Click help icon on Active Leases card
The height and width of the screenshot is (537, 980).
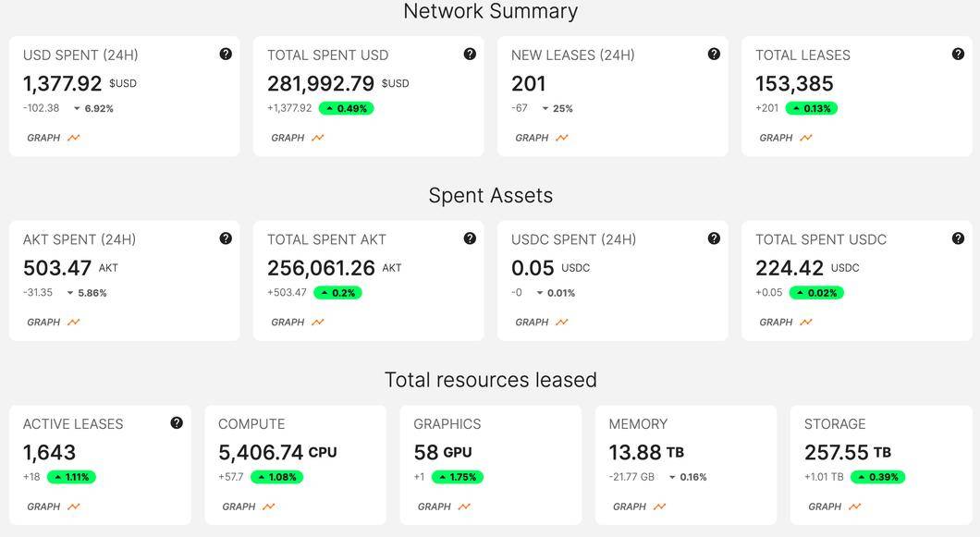[177, 423]
